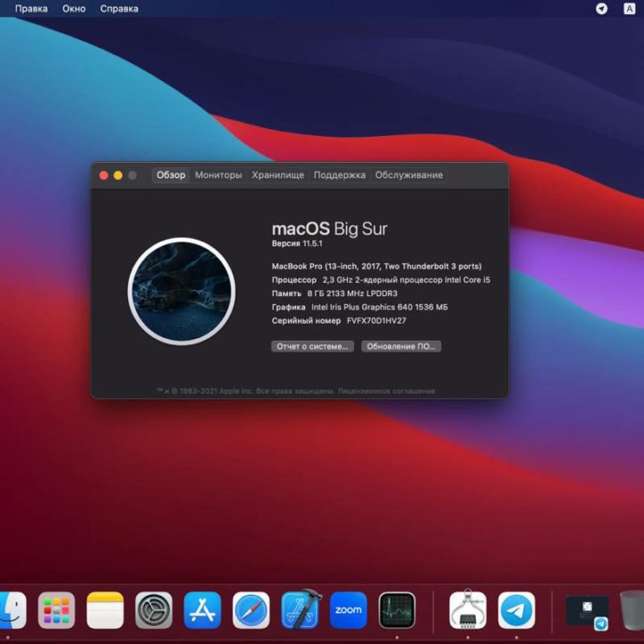Switch to the Мониторы tab
This screenshot has width=644, height=644.
(218, 175)
